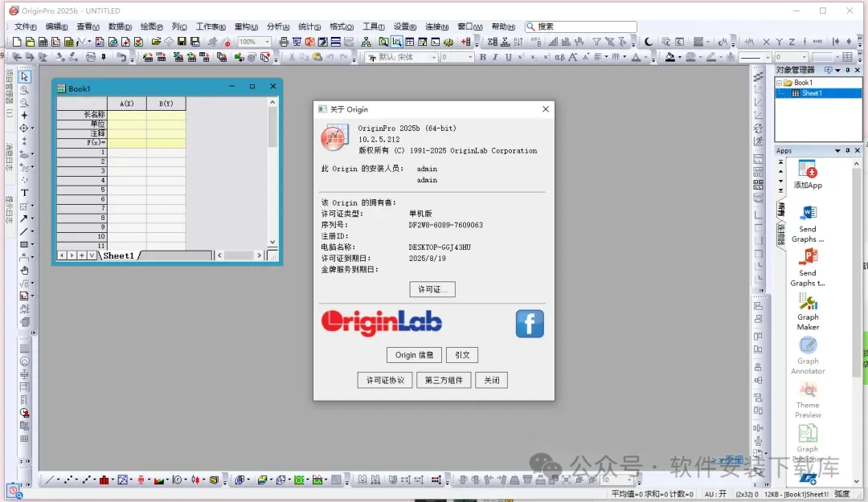Switch to the Sheet1 tab in Book1
The width and height of the screenshot is (868, 502).
coord(118,255)
